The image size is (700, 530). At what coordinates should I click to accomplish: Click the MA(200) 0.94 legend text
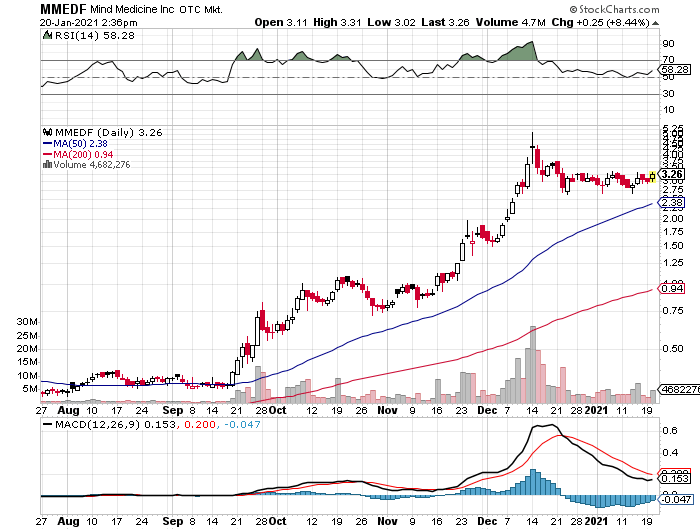coord(83,154)
